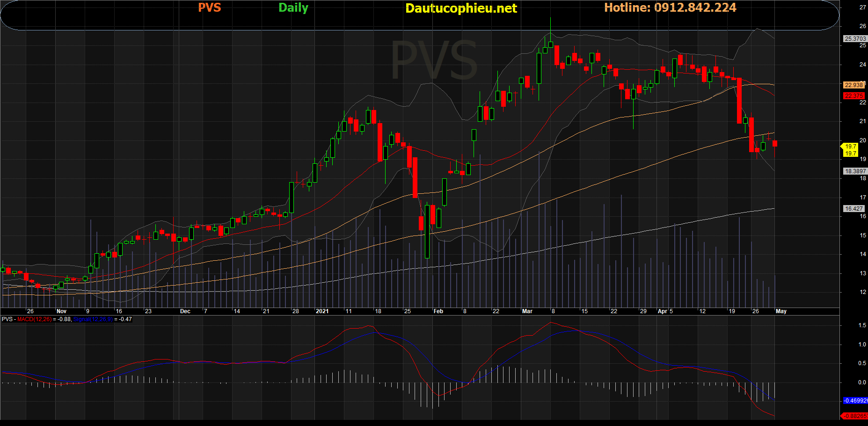Click the May date axis label
This screenshot has height=426, width=868.
click(x=781, y=311)
